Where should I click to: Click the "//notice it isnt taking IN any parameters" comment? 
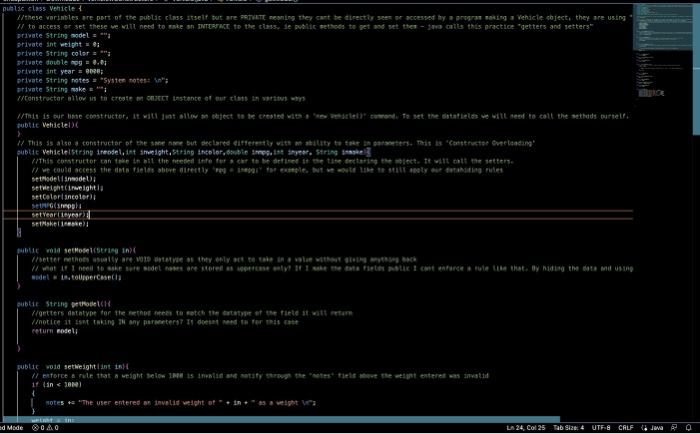pos(165,322)
